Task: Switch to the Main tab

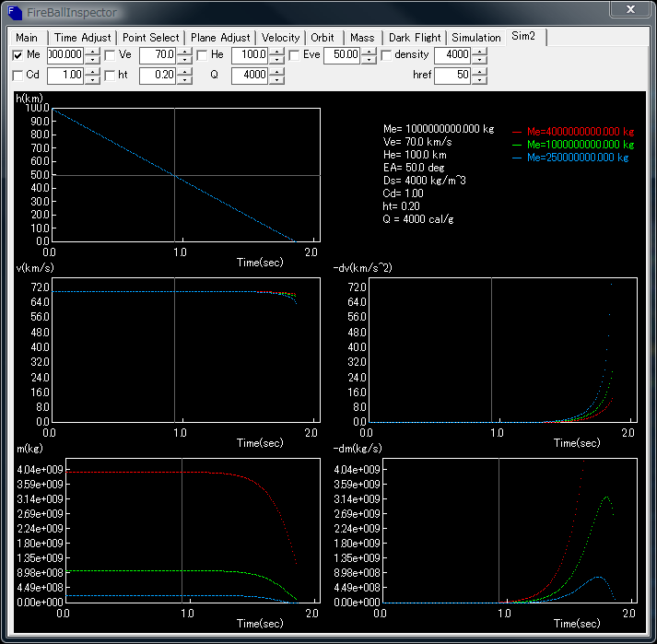Action: pyautogui.click(x=27, y=38)
